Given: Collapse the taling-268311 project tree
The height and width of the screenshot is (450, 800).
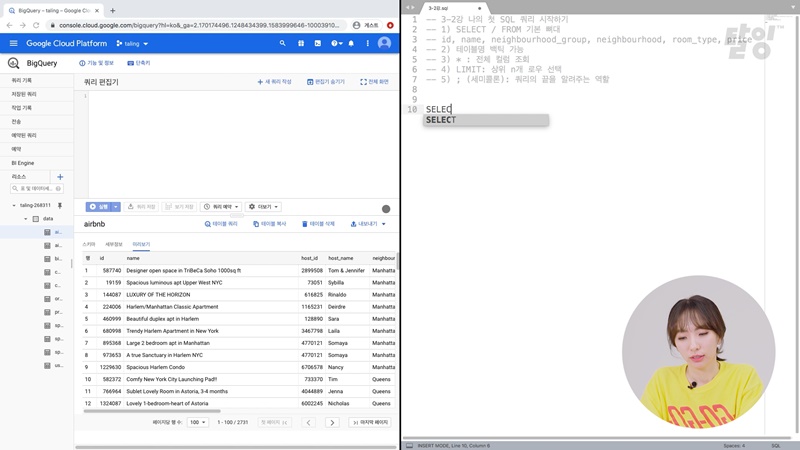Looking at the screenshot, I should pos(14,205).
